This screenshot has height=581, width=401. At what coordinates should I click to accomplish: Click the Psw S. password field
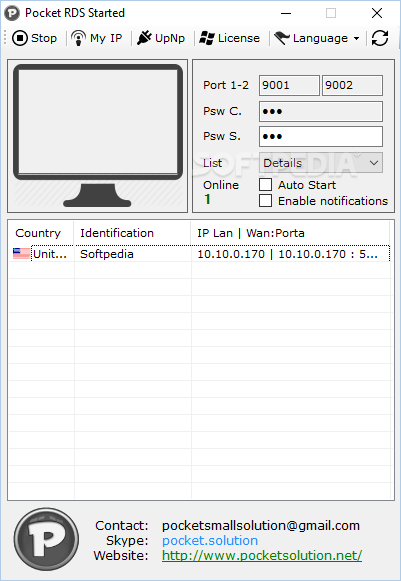(321, 136)
